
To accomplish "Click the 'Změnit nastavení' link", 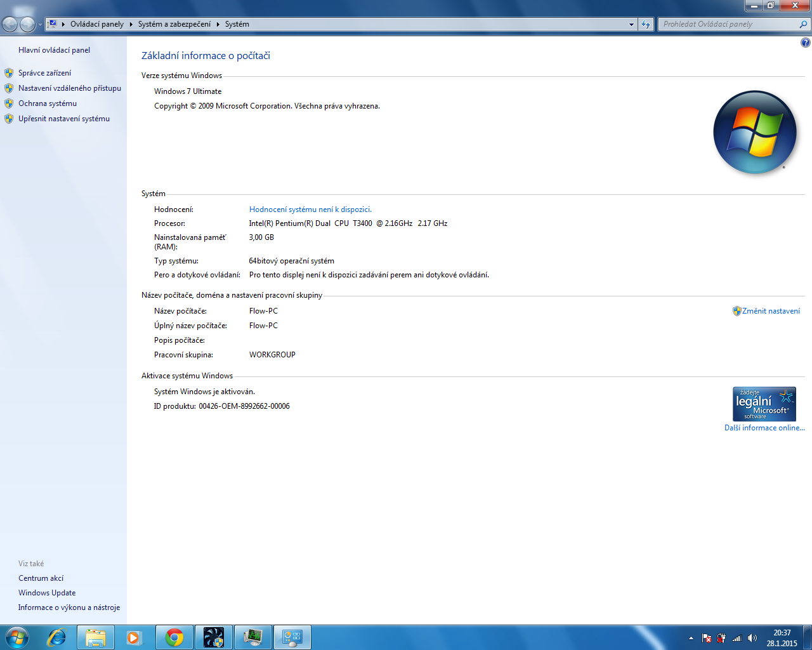I will pyautogui.click(x=771, y=311).
